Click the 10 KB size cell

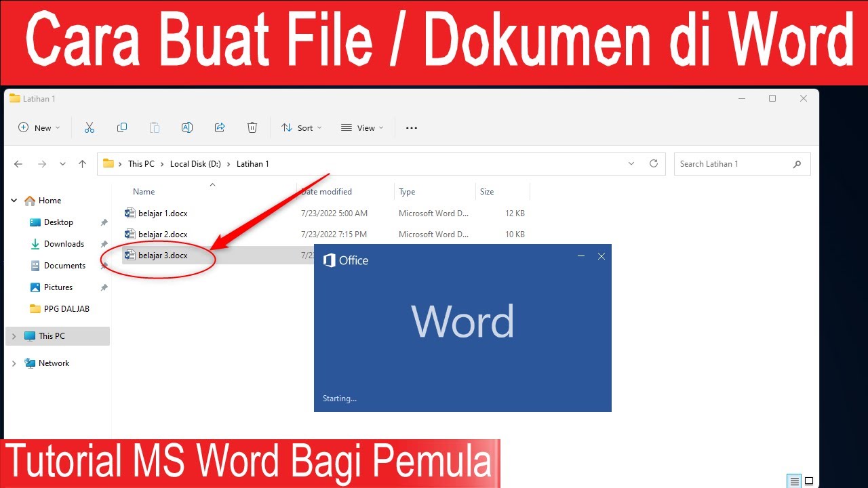click(x=515, y=235)
